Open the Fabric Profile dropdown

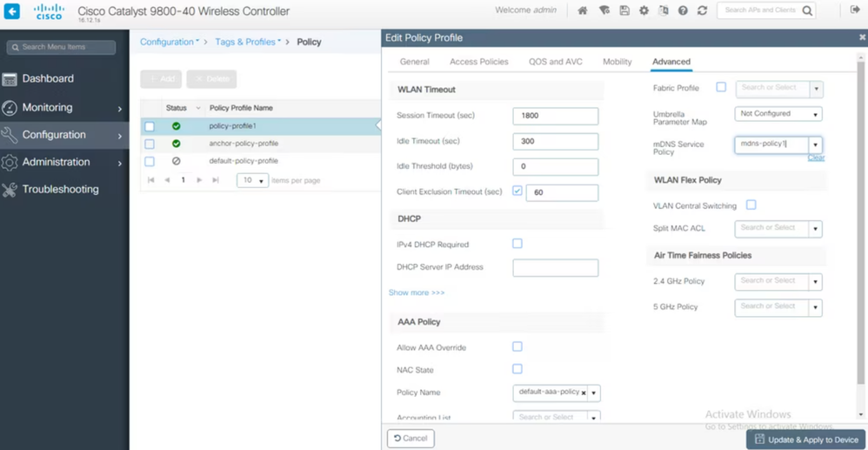(816, 90)
